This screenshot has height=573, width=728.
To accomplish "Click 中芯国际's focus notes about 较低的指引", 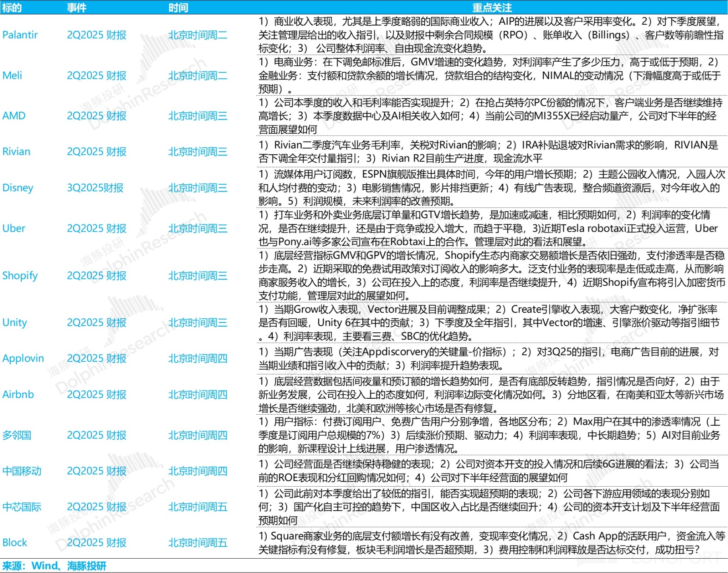I will tap(490, 507).
